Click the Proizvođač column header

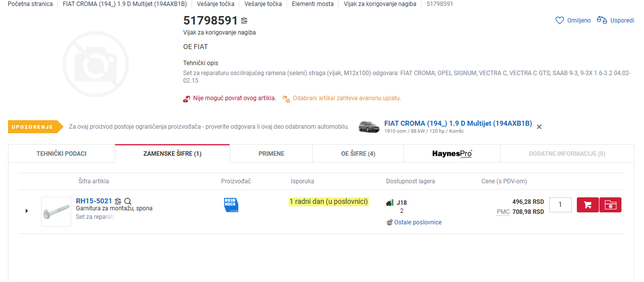[x=236, y=181]
